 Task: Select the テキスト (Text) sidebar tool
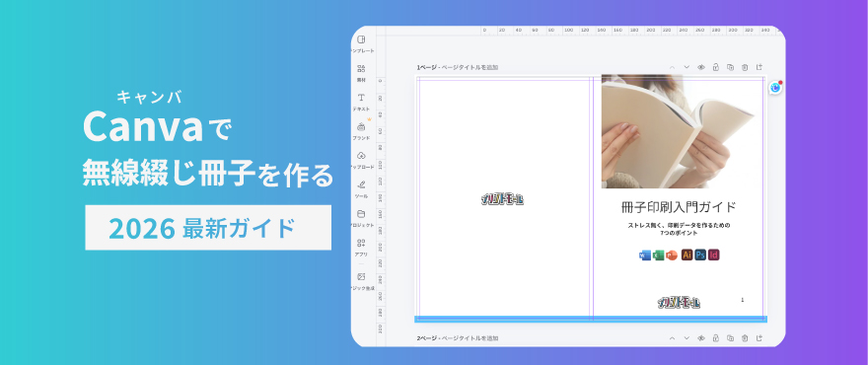click(x=361, y=103)
